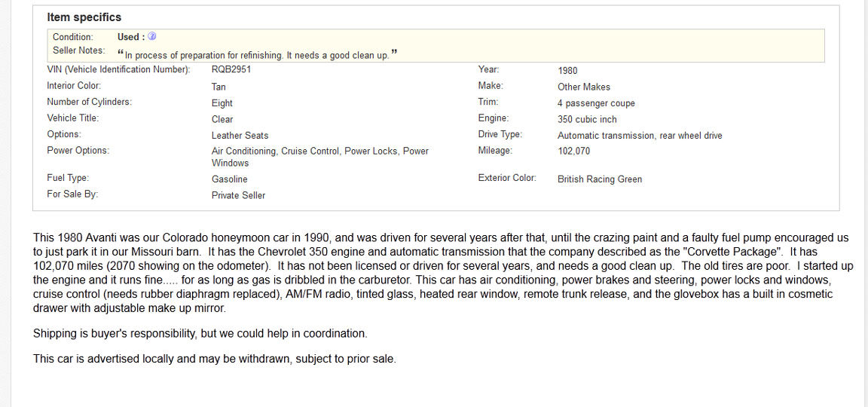Click the 350 cubic inch engine value
Image resolution: width=868 pixels, height=407 pixels.
click(x=587, y=119)
